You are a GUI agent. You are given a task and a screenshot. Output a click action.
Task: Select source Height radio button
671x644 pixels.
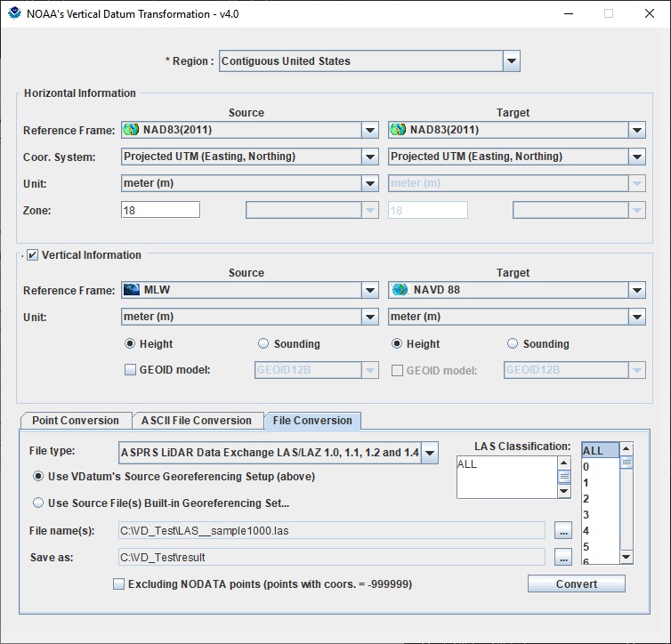[130, 344]
